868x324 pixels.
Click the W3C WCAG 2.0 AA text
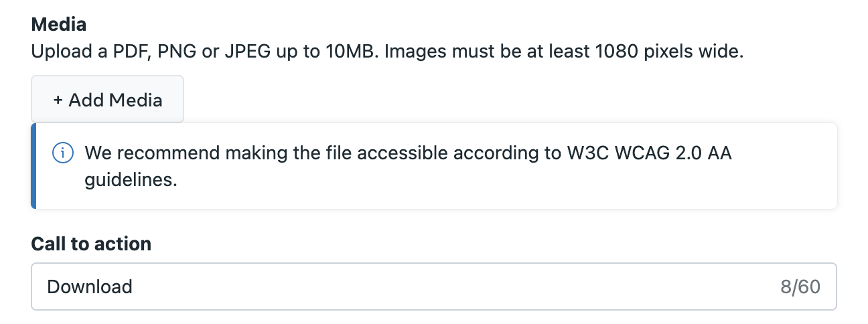pyautogui.click(x=648, y=153)
